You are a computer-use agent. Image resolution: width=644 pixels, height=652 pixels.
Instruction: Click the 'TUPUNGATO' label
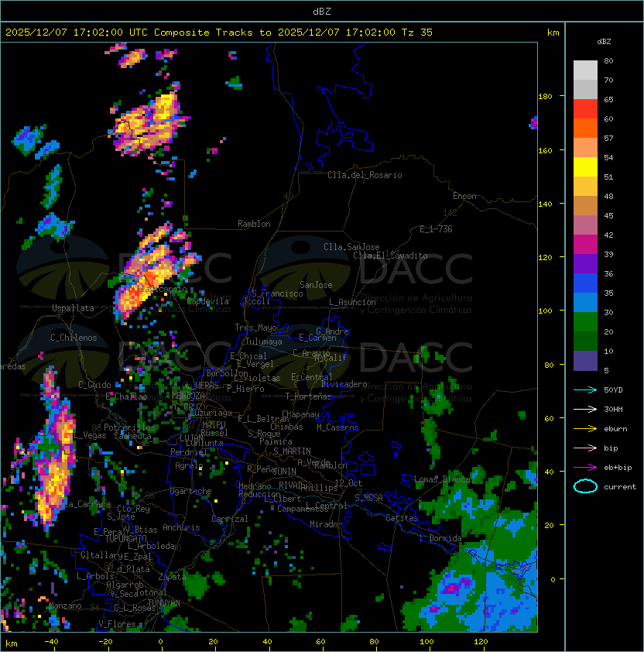[125, 538]
